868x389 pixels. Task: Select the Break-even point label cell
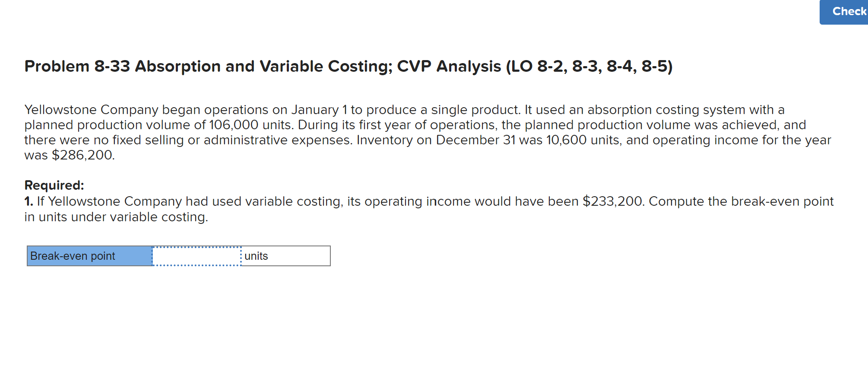tap(89, 256)
